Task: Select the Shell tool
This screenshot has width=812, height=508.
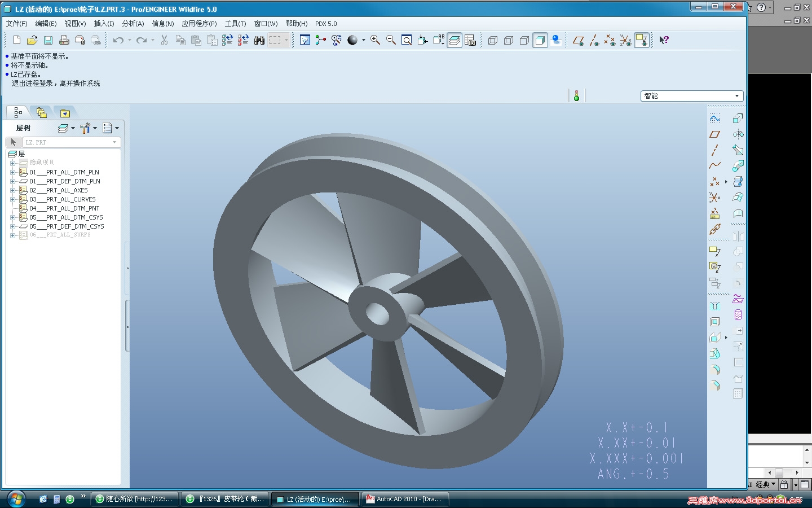Action: [715, 322]
